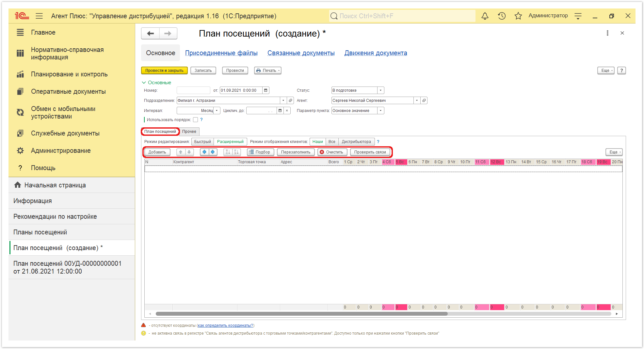This screenshot has height=349, width=644.
Task: Click the Подбор button
Action: coord(260,152)
